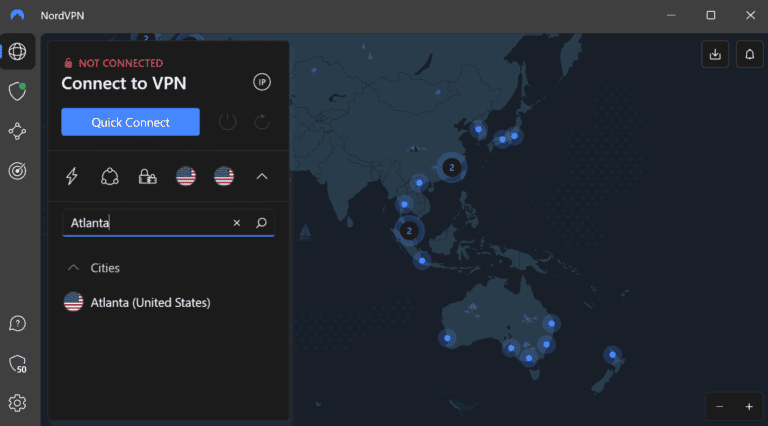
Task: Click the power disconnect icon
Action: coord(227,121)
